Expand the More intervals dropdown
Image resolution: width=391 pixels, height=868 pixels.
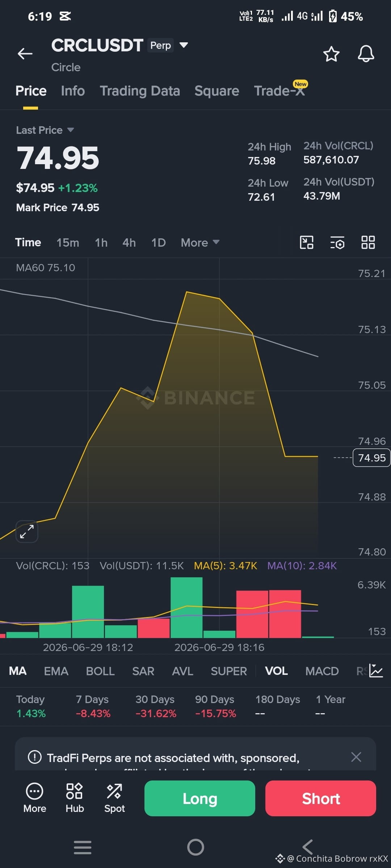coord(200,242)
